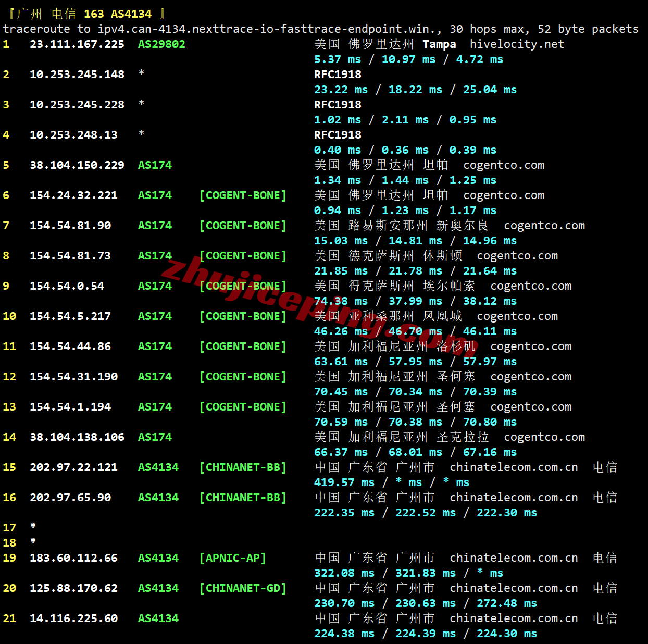Click the word Tampa on hop 1
Screen dimensions: 648x644
pyautogui.click(x=439, y=44)
